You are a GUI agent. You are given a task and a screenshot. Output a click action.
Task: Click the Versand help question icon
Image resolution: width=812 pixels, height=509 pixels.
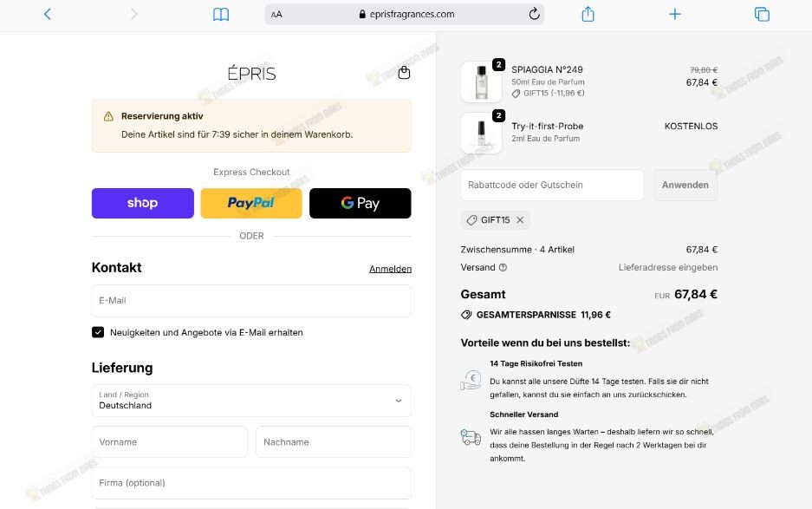point(503,267)
